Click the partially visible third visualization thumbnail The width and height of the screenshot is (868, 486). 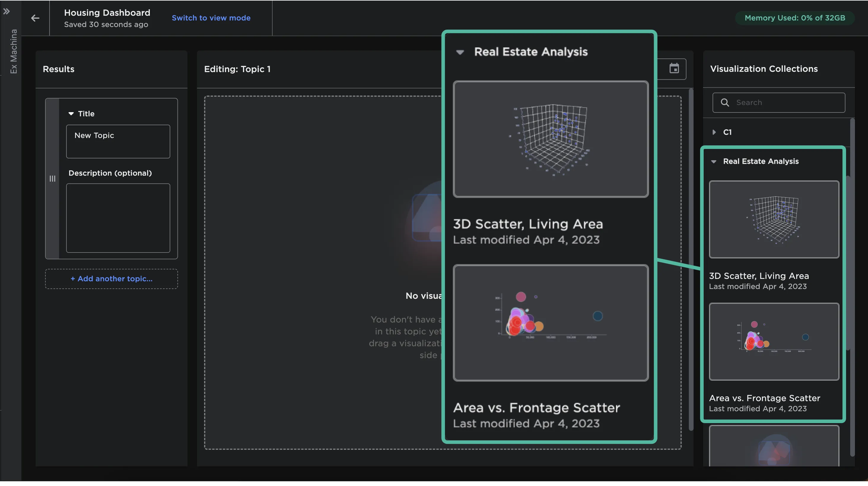[774, 447]
